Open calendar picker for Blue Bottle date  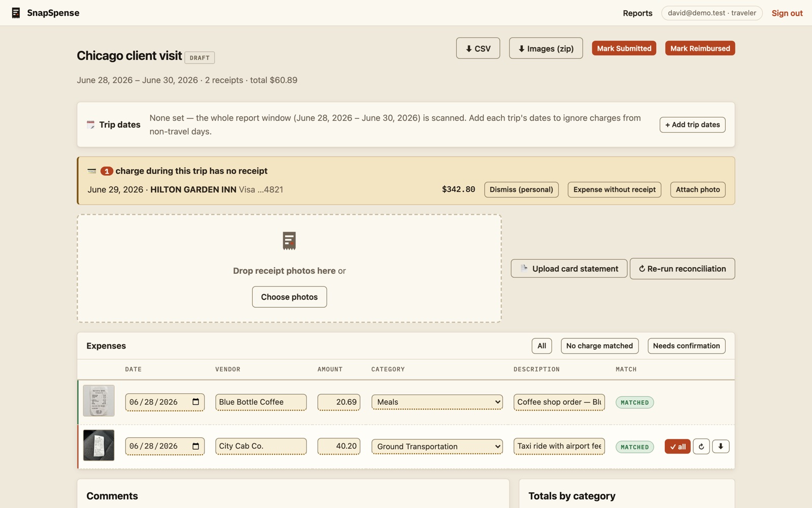point(196,402)
